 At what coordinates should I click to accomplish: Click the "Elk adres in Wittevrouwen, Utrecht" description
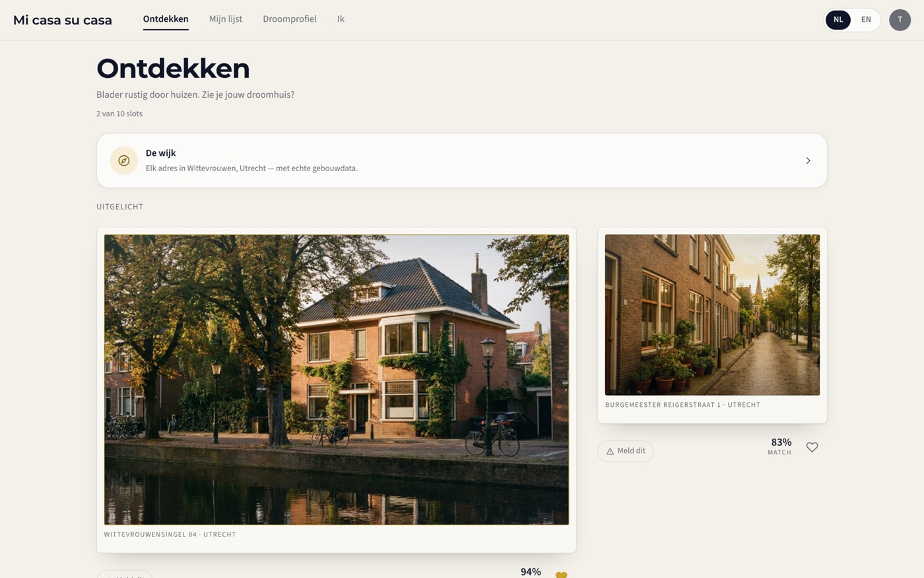click(251, 168)
